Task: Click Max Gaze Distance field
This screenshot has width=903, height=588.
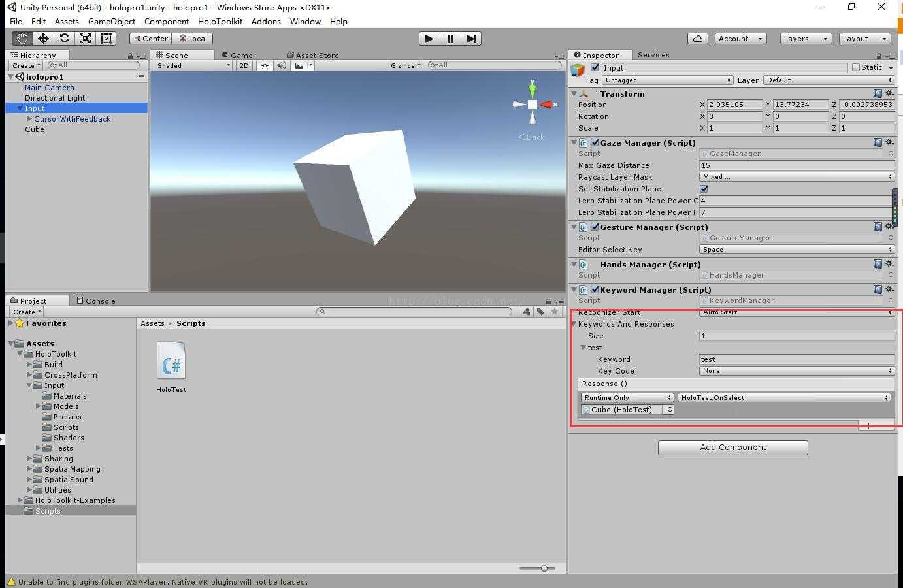Action: [x=796, y=165]
